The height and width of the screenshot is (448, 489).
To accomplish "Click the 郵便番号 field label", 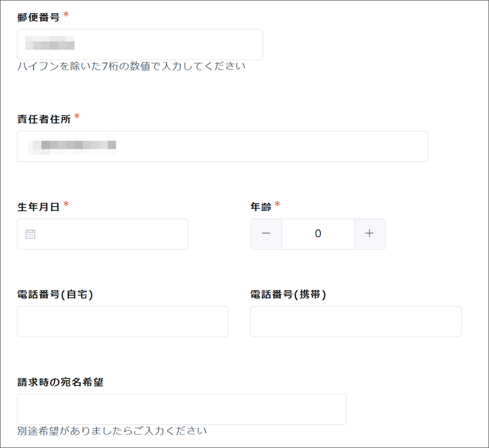I will (38, 18).
